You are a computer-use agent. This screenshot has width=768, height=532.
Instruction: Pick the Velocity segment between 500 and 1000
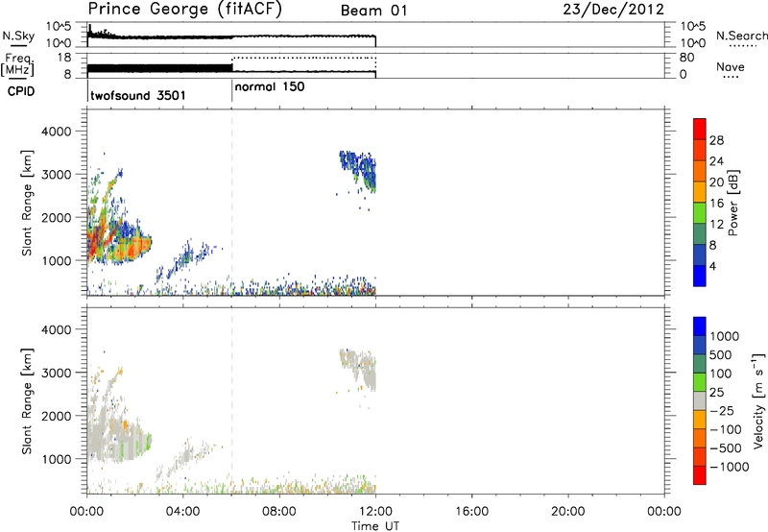(x=700, y=345)
